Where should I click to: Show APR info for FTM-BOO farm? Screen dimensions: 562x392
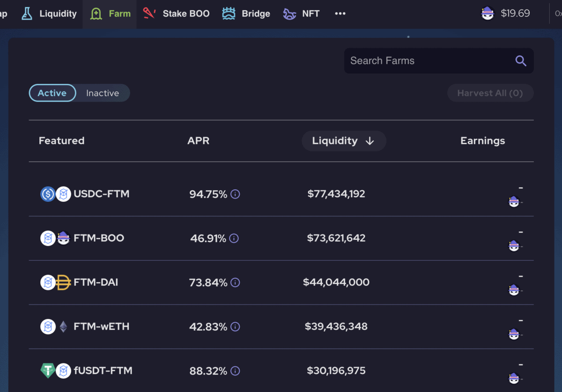point(234,238)
